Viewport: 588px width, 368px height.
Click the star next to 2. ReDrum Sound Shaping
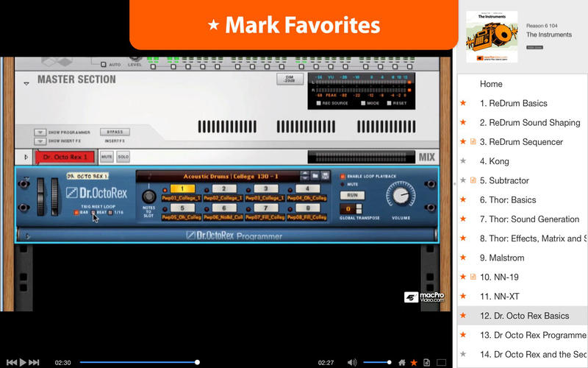pos(463,122)
